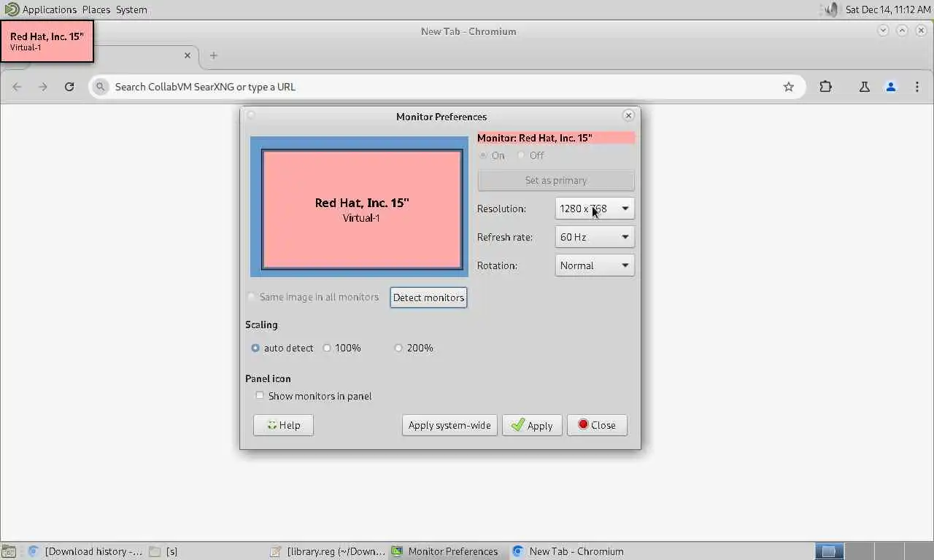Reload the Chromium page
The height and width of the screenshot is (560, 934).
pos(69,87)
